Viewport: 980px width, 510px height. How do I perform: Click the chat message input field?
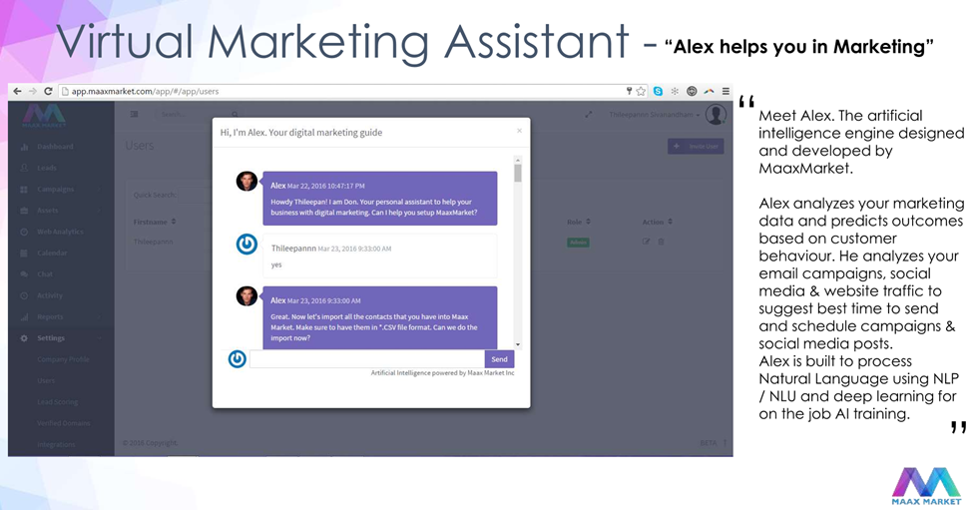(367, 358)
